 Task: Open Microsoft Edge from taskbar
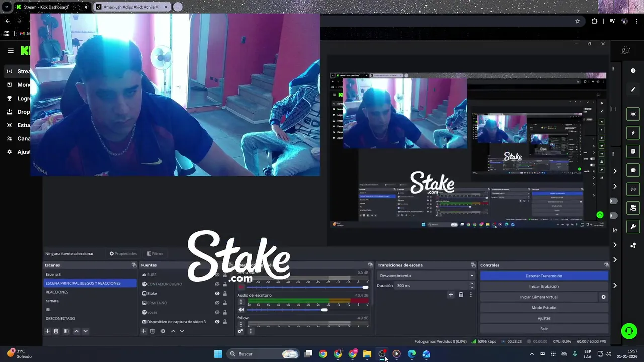[412, 354]
